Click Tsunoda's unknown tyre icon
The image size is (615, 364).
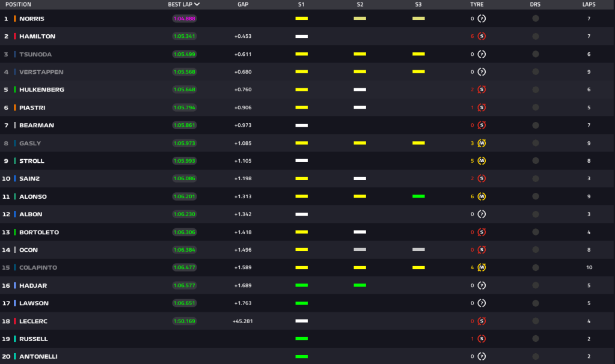(x=482, y=54)
